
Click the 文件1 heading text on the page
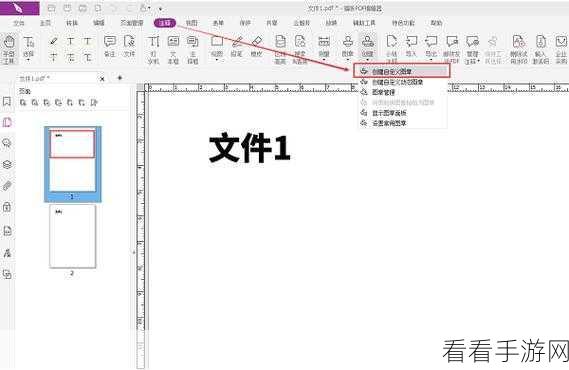250,148
